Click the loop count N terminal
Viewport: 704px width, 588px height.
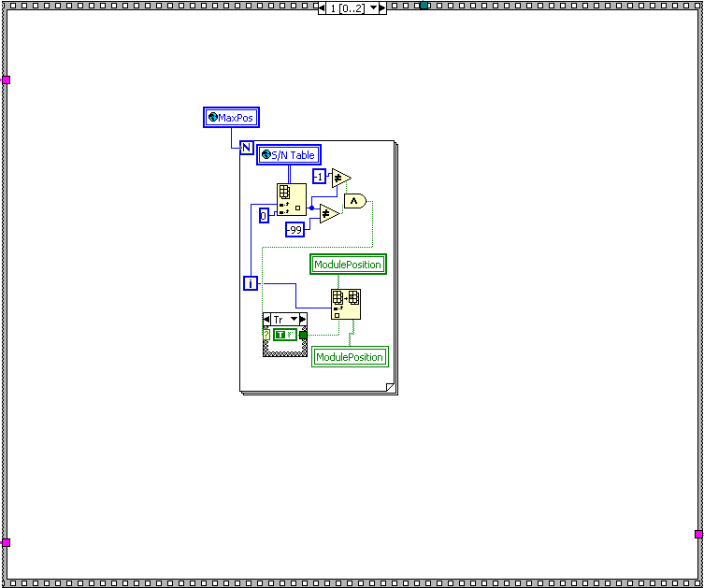[246, 147]
